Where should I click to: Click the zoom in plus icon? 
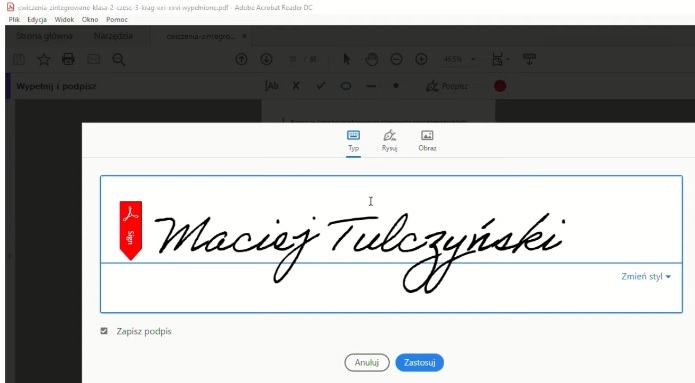pyautogui.click(x=421, y=59)
